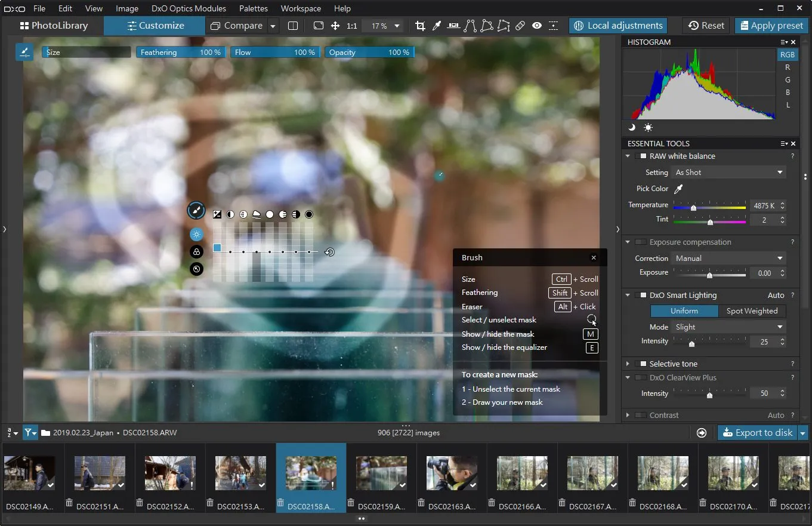Adjust the Temperature slider
Image resolution: width=812 pixels, height=526 pixels.
709,205
